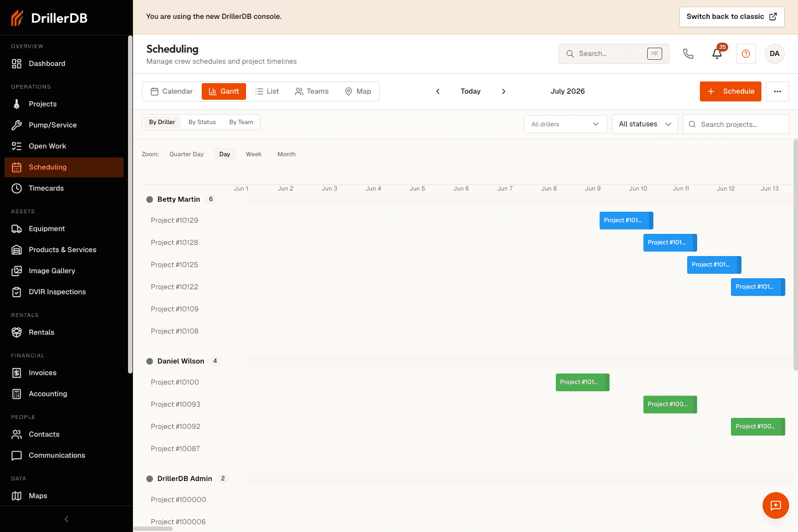This screenshot has width=798, height=532.
Task: Open the All statuses dropdown
Action: coord(645,124)
